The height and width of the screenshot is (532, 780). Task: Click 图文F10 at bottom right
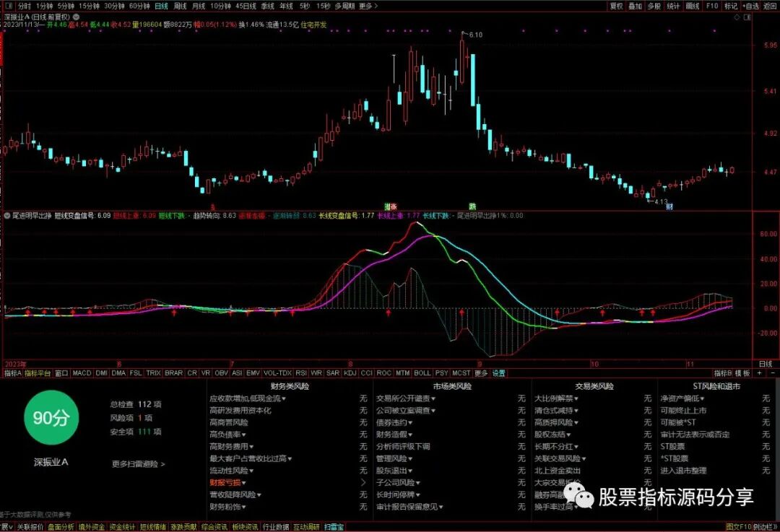point(738,526)
